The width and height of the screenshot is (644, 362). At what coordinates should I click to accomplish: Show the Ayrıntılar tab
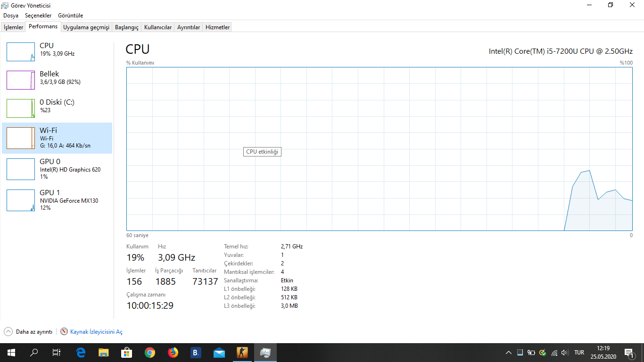[x=189, y=27]
